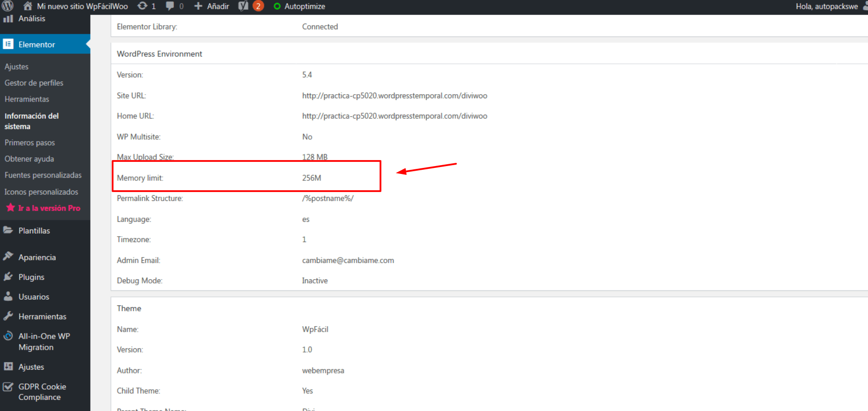This screenshot has width=868, height=411.
Task: Open the Apariencia menu
Action: (37, 257)
